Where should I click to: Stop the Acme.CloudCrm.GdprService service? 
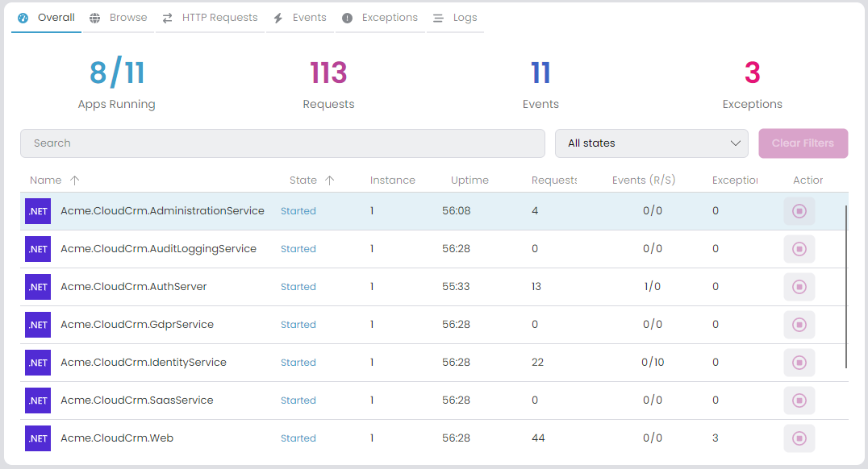[799, 324]
